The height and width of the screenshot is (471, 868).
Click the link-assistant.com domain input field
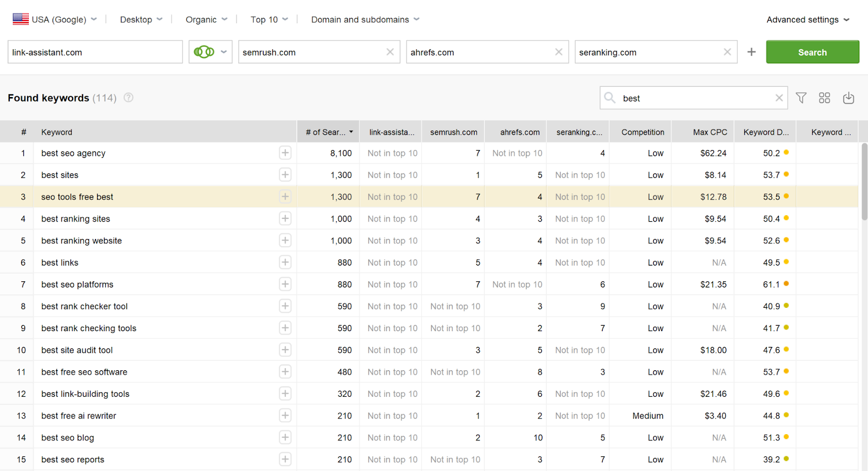[95, 52]
